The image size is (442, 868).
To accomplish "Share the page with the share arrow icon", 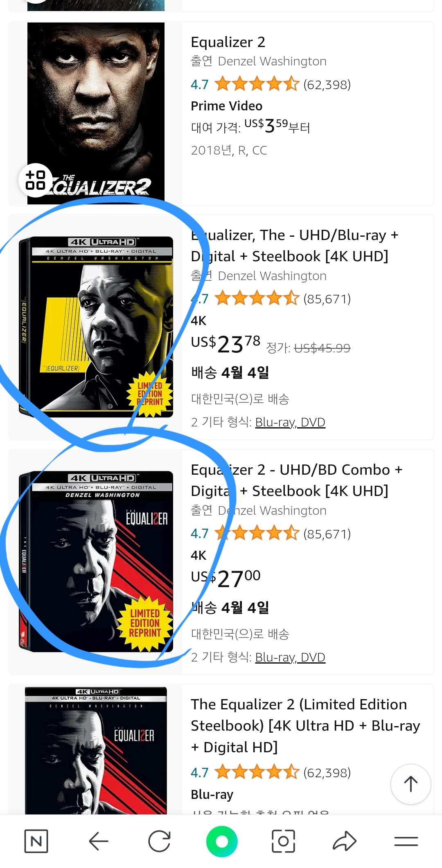I will [345, 841].
